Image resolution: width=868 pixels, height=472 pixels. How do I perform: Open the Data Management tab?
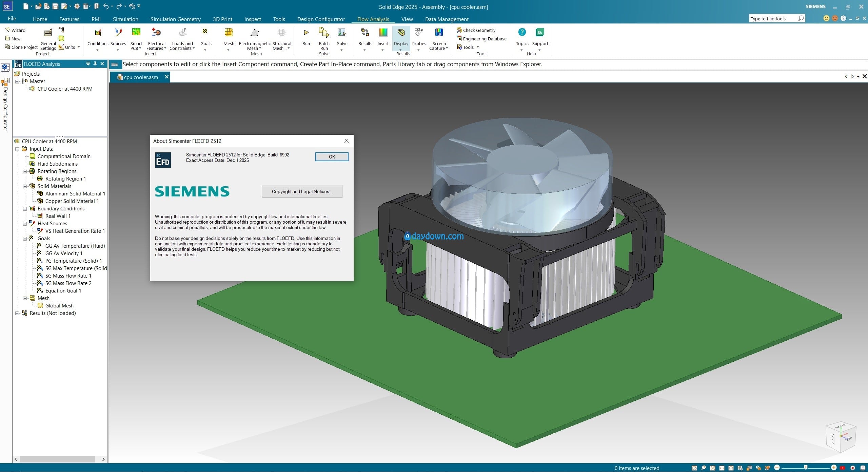[447, 19]
